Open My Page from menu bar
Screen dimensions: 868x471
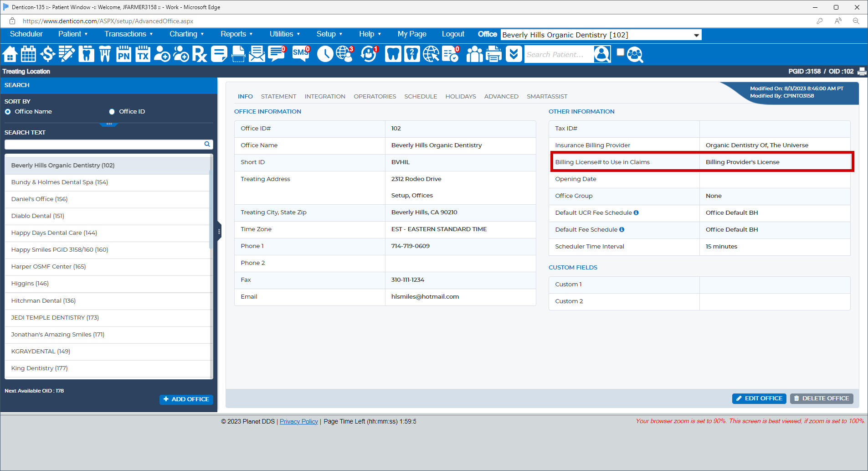coord(412,34)
